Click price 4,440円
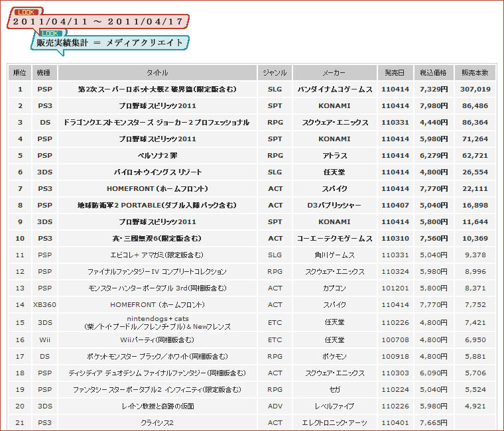Viewport: 504px width, 431px height. (x=434, y=123)
